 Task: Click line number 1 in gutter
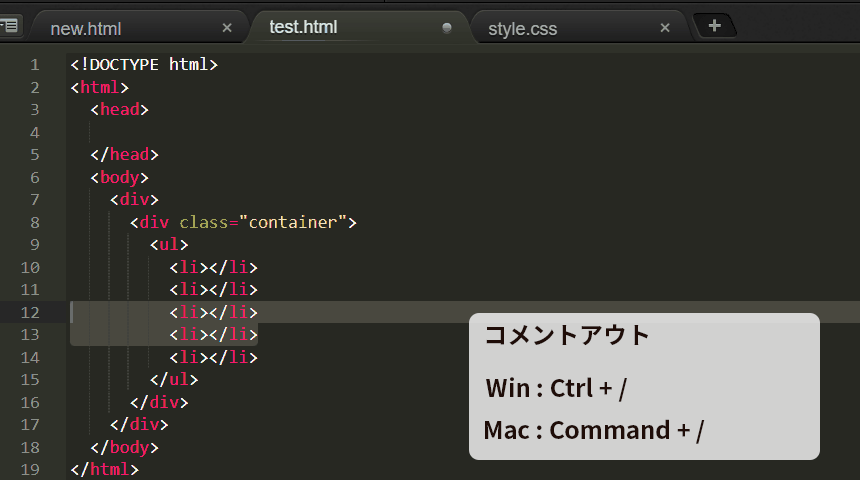pyautogui.click(x=35, y=65)
